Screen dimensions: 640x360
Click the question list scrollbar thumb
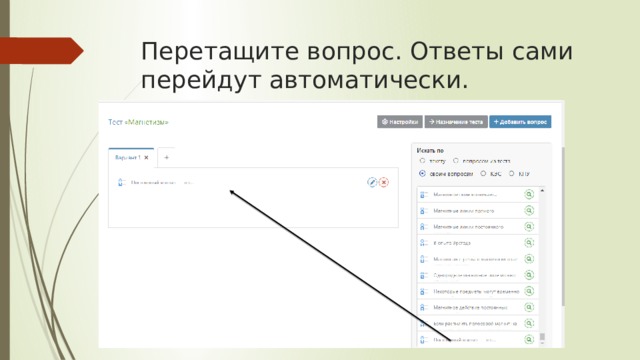[542, 337]
